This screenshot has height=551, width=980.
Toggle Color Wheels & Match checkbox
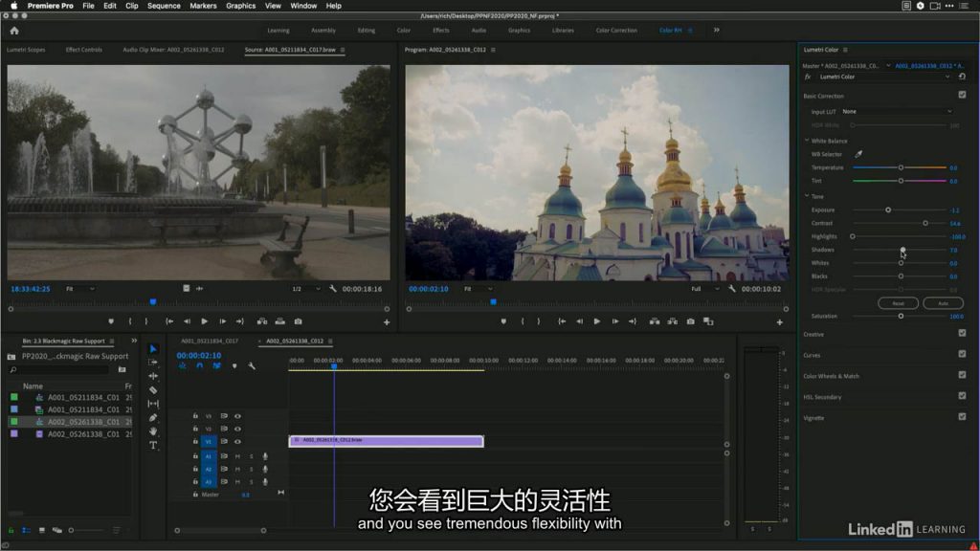click(x=962, y=375)
